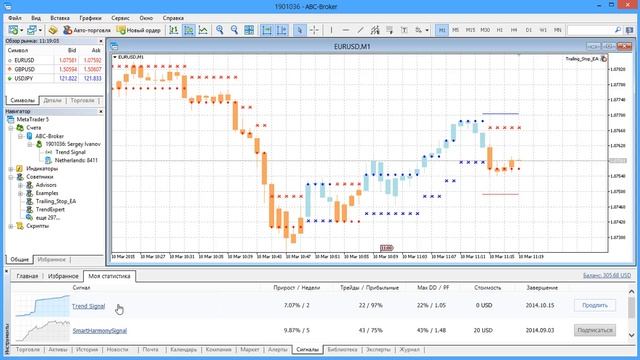The image size is (640, 360).
Task: Draw a trendline tool
Action: [360, 30]
